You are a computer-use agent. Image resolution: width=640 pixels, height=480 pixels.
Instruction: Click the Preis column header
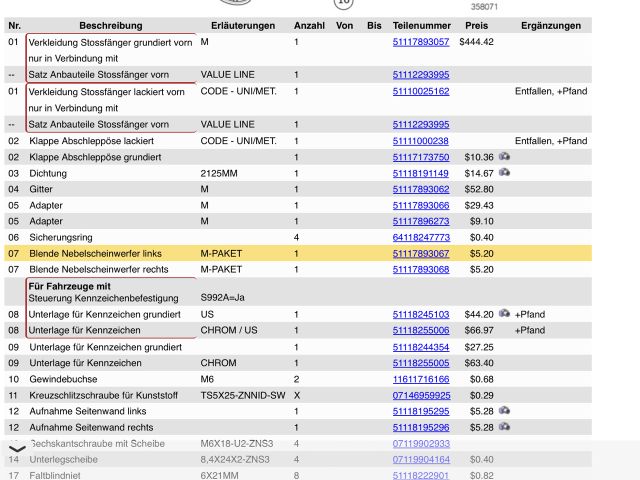476,25
